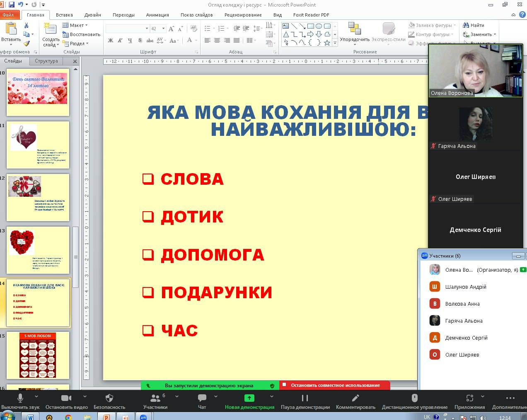The image size is (527, 420).
Task: Click the center text alignment icon
Action: (217, 41)
